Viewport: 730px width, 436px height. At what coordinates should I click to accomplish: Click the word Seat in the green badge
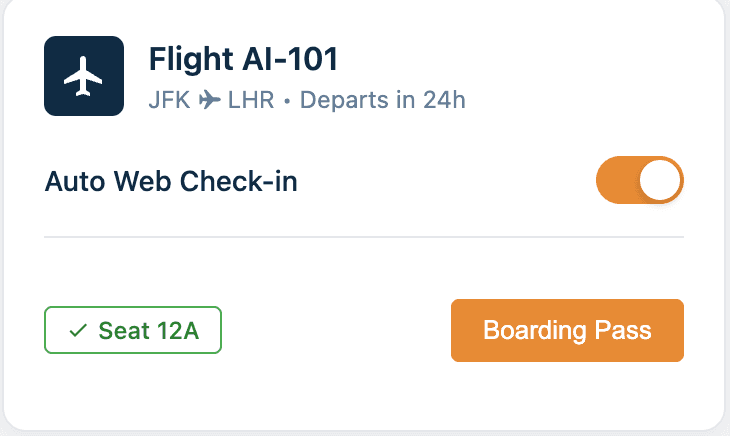pos(120,331)
